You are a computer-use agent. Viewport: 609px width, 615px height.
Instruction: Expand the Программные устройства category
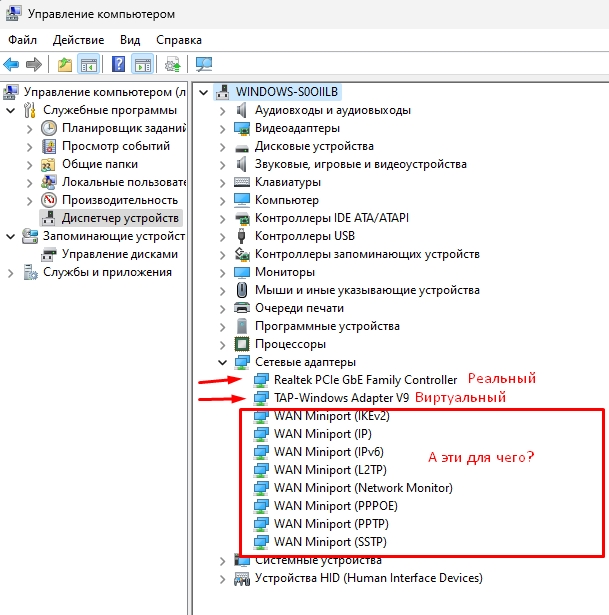coord(222,327)
